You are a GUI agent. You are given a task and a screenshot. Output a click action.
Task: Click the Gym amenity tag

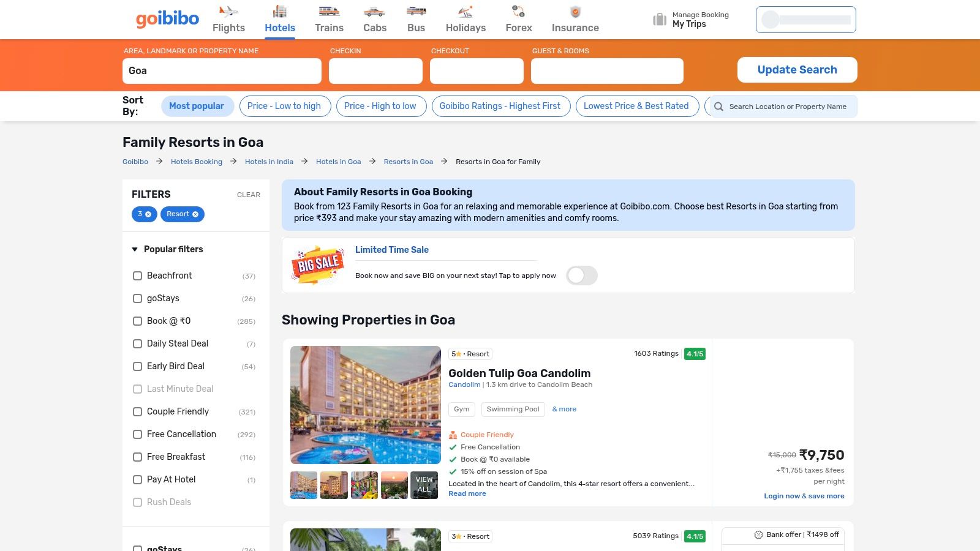pyautogui.click(x=462, y=409)
